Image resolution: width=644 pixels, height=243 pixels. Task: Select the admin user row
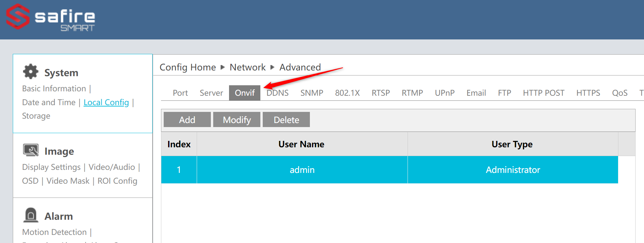pos(302,170)
